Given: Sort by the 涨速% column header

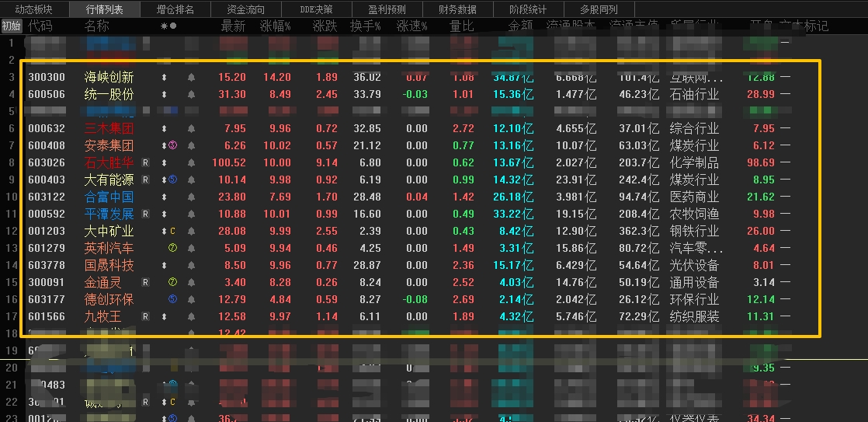Looking at the screenshot, I should point(412,26).
